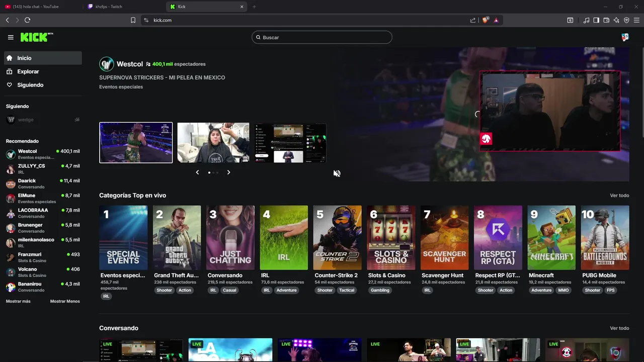Image resolution: width=644 pixels, height=362 pixels.
Task: Click Ver todo for Conversando section
Action: point(619,328)
